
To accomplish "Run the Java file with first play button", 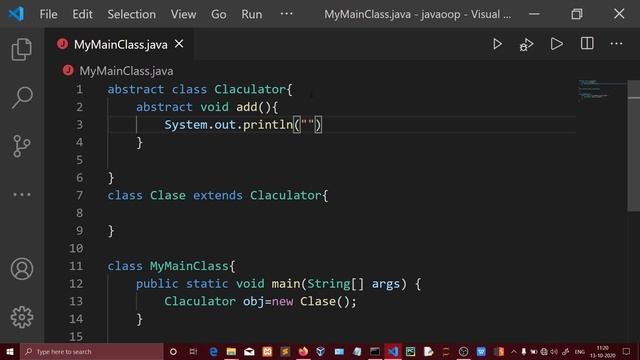I will (x=497, y=44).
